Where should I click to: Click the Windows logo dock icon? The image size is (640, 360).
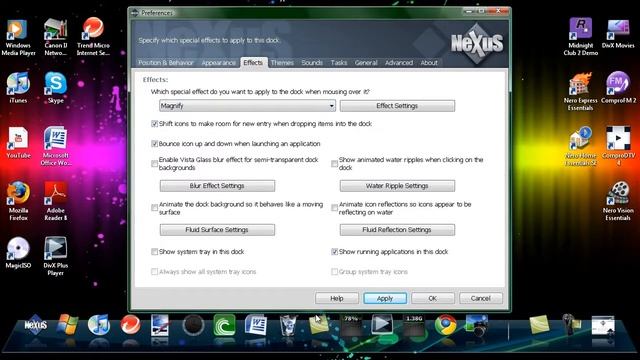[x=67, y=325]
